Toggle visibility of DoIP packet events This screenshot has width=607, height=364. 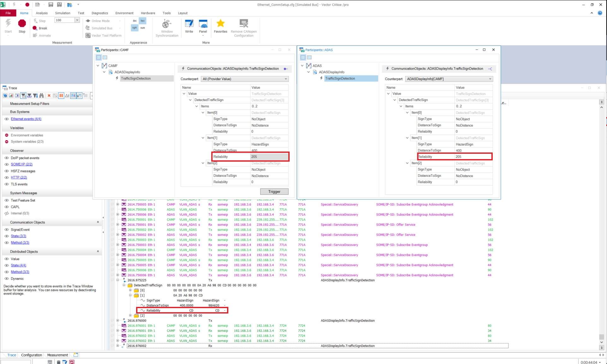point(6,158)
